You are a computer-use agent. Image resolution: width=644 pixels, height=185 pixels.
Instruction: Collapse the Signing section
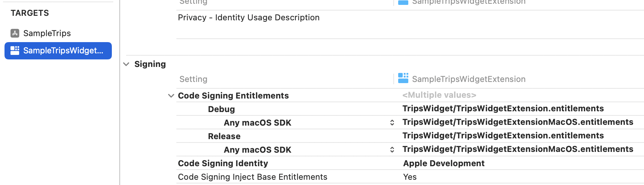(126, 64)
